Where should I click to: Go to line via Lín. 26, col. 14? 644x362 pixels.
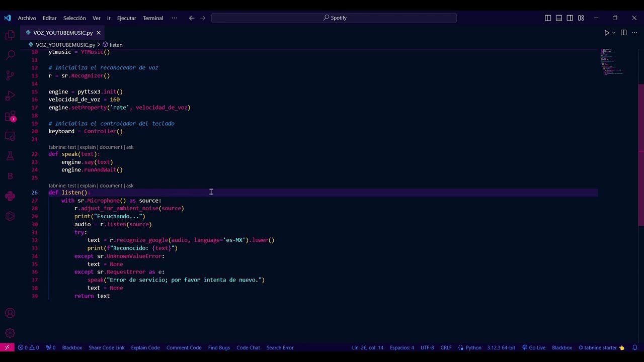(367, 347)
